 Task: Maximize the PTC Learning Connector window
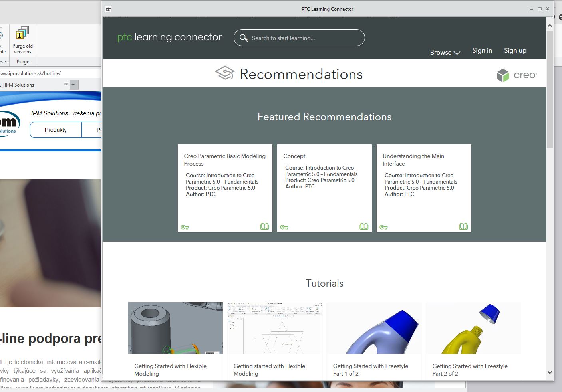[540, 9]
